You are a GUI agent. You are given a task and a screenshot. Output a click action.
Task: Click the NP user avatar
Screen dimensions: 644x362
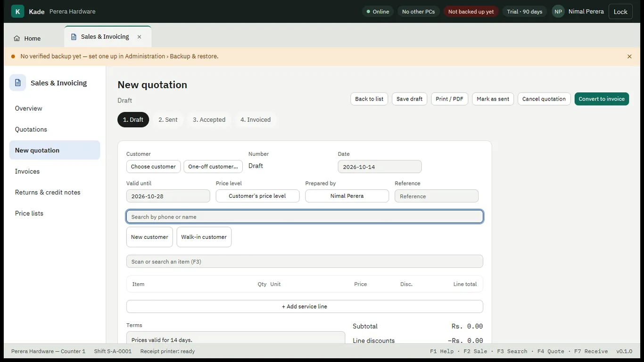coord(558,11)
